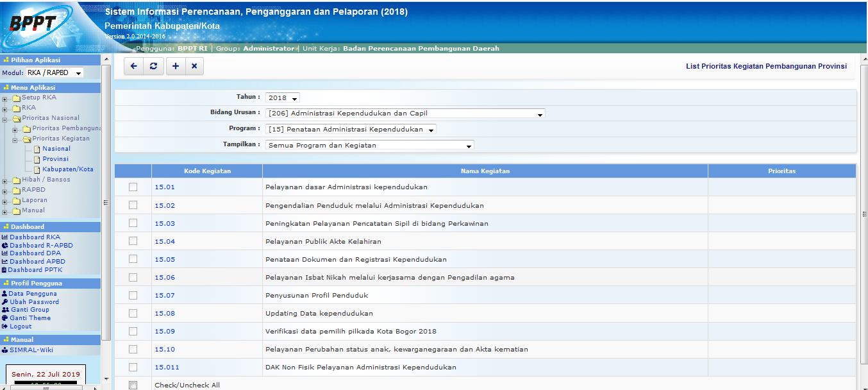This screenshot has width=868, height=390.
Task: Click the plus add icon in toolbar
Action: tap(175, 66)
